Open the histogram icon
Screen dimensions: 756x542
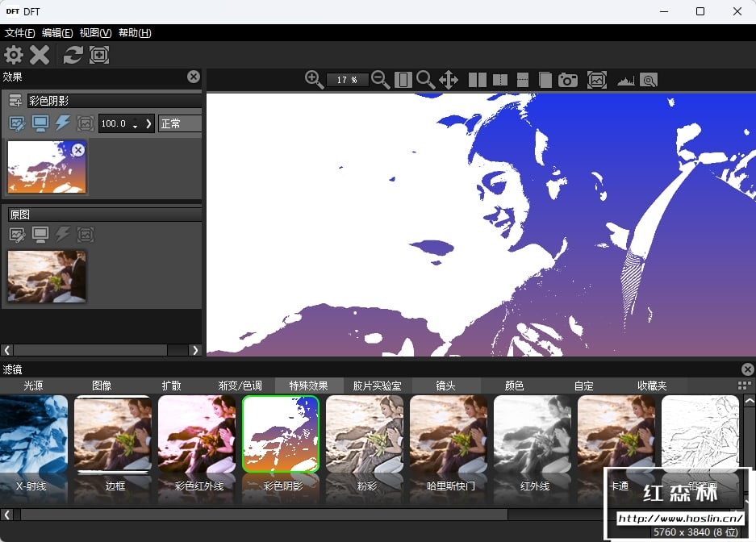(626, 81)
